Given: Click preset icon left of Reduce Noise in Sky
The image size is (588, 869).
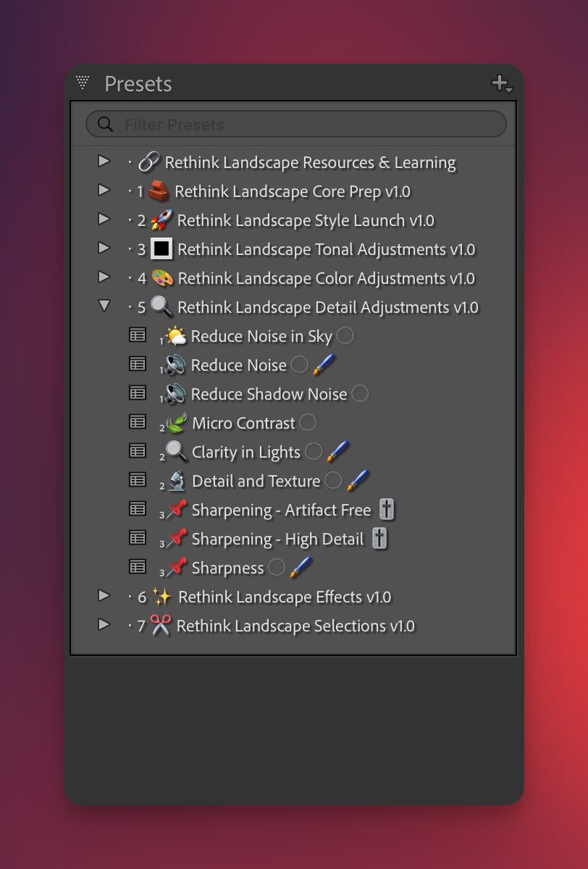Looking at the screenshot, I should point(138,335).
